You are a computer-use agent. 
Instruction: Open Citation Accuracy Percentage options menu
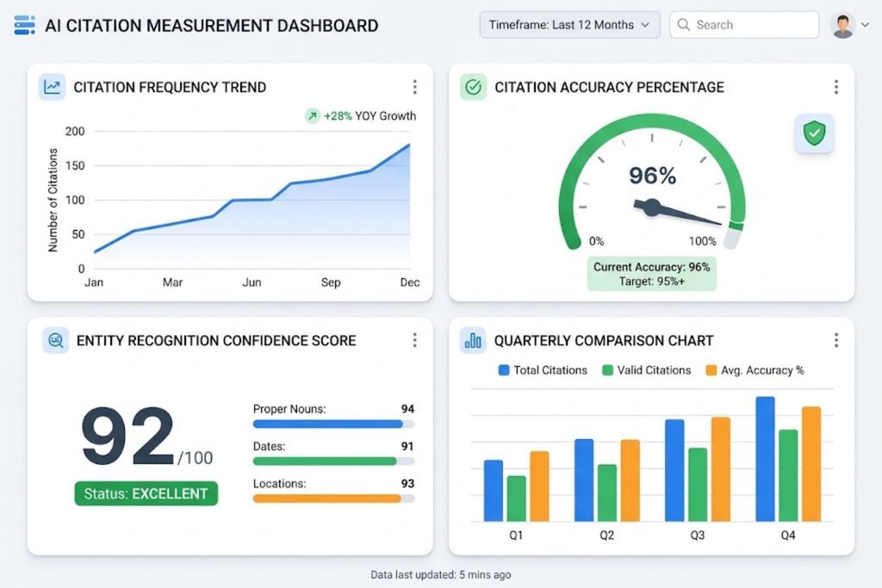(835, 87)
